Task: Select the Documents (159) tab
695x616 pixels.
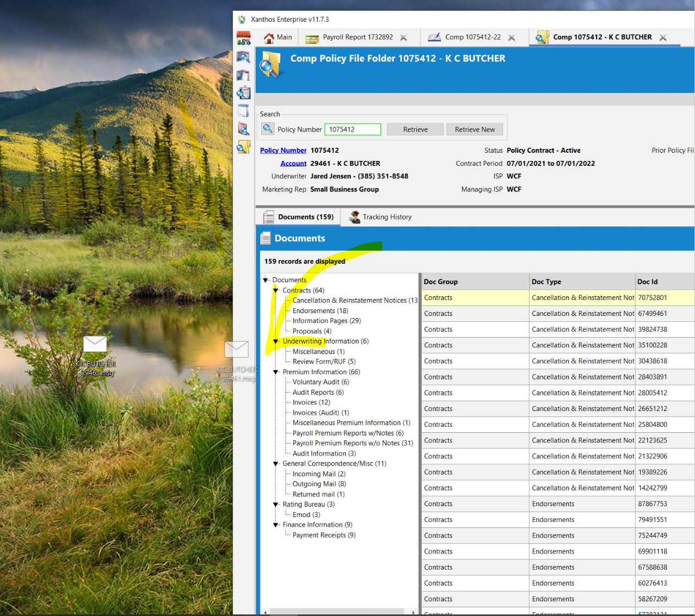Action: coord(298,217)
